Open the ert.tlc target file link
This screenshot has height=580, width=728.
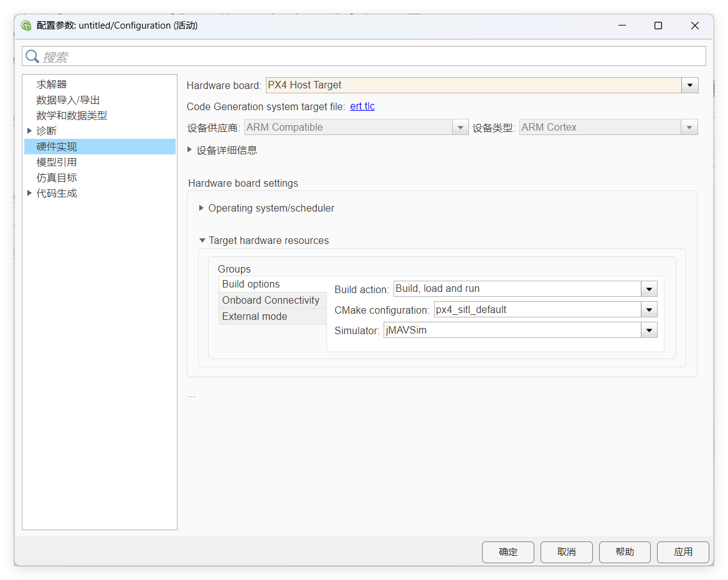pos(362,106)
